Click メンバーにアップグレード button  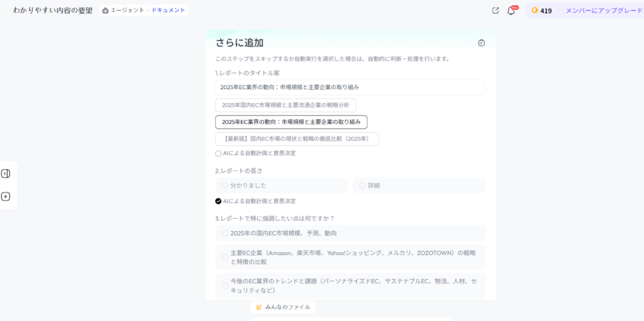click(604, 11)
